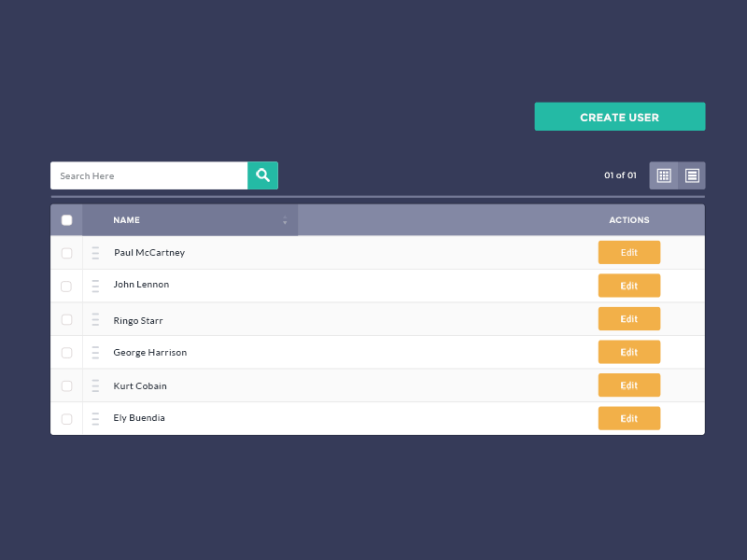Grab the drag handle for Paul McCartney

coord(95,253)
